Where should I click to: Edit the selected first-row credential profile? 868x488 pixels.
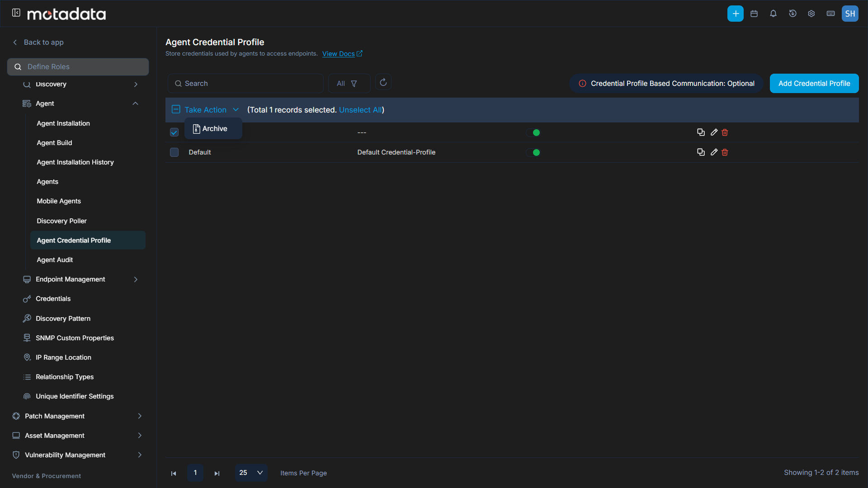click(x=714, y=132)
